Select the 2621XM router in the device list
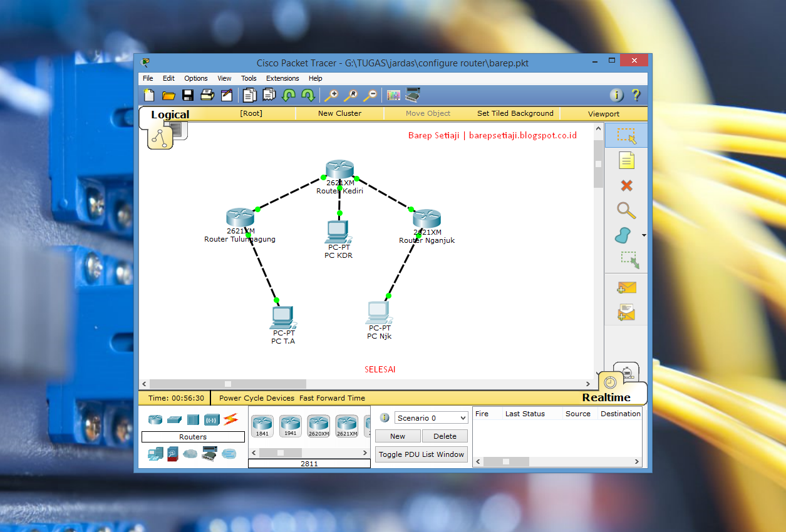This screenshot has height=532, width=786. (x=346, y=425)
